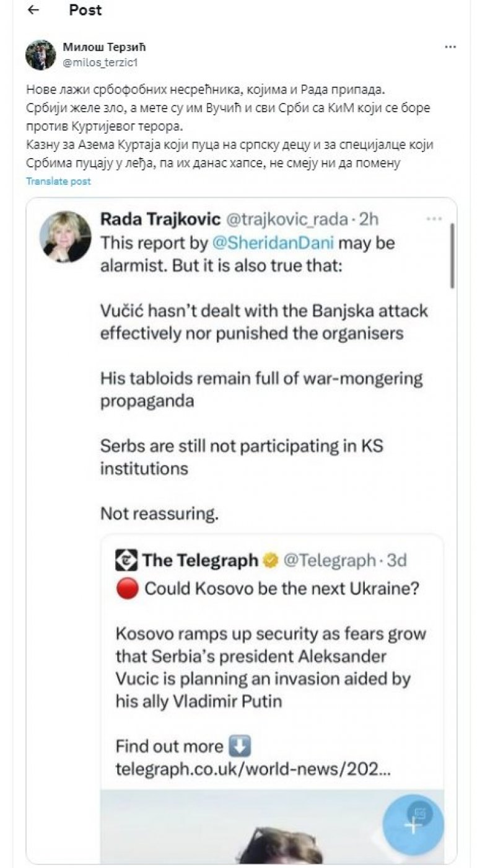This screenshot has width=477, height=868.
Task: Open more options on Милош Терзић post
Action: pyautogui.click(x=450, y=47)
